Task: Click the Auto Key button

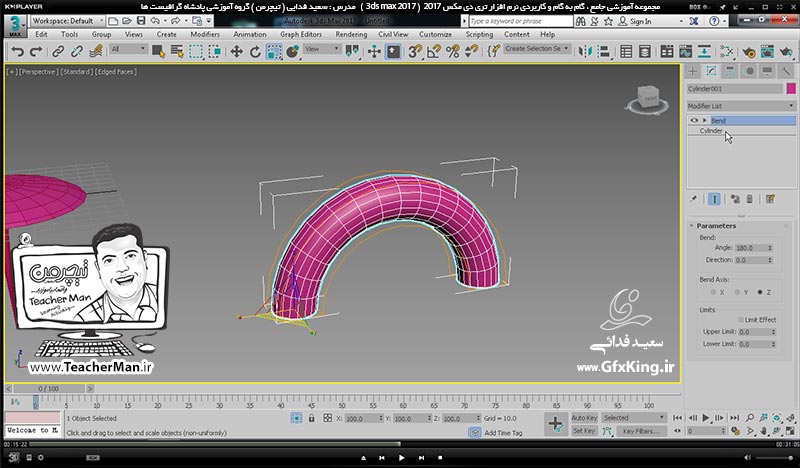Action: (x=584, y=417)
